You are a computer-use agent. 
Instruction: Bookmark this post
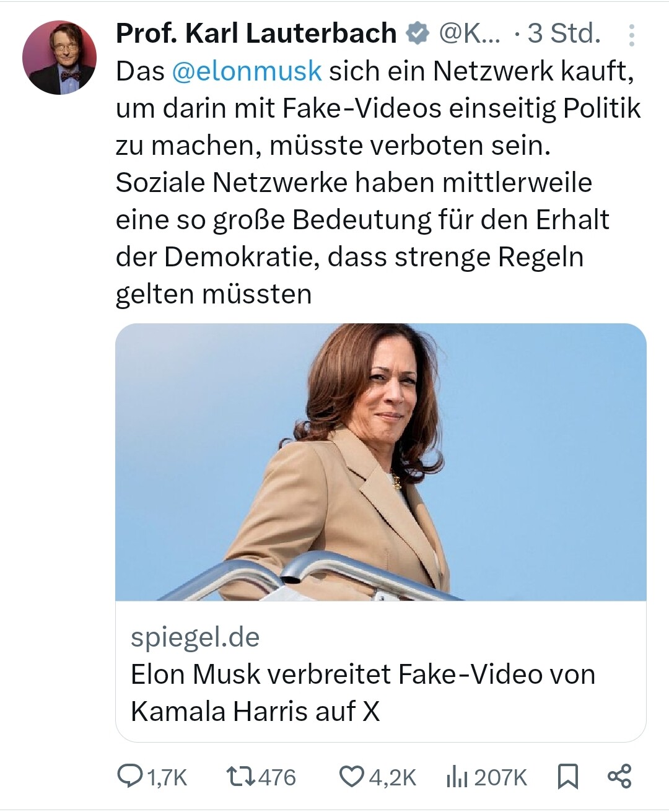[567, 776]
